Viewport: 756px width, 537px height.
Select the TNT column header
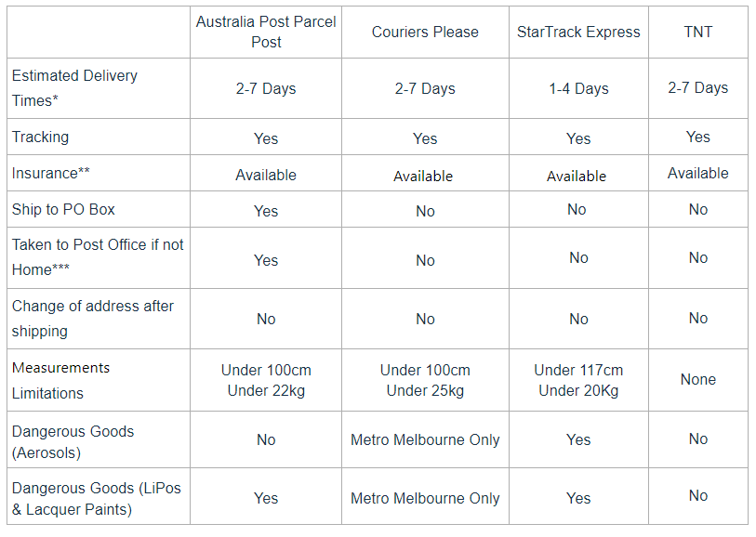click(x=697, y=32)
